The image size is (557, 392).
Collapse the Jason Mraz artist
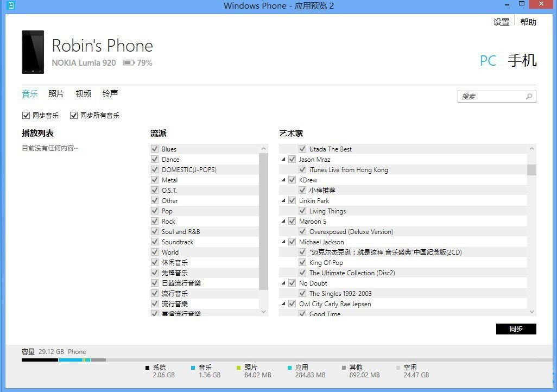tap(283, 159)
